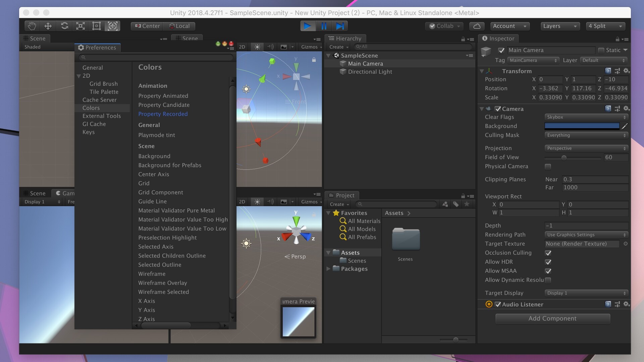The height and width of the screenshot is (362, 644).
Task: Toggle Allow MSAA checkbox
Action: click(548, 271)
